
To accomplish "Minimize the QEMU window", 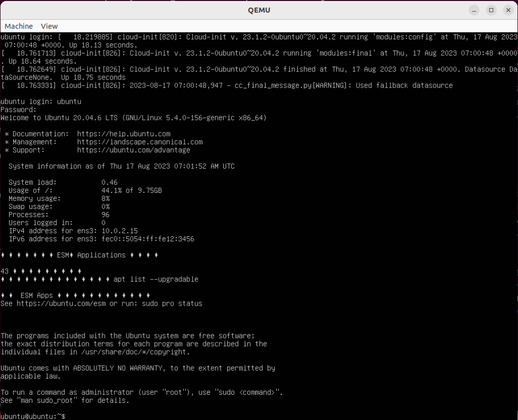I will point(473,10).
